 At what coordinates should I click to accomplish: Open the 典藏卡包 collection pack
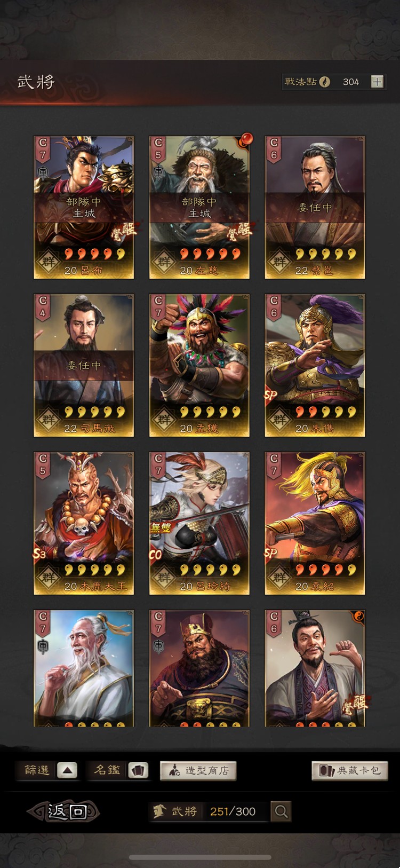tap(350, 770)
